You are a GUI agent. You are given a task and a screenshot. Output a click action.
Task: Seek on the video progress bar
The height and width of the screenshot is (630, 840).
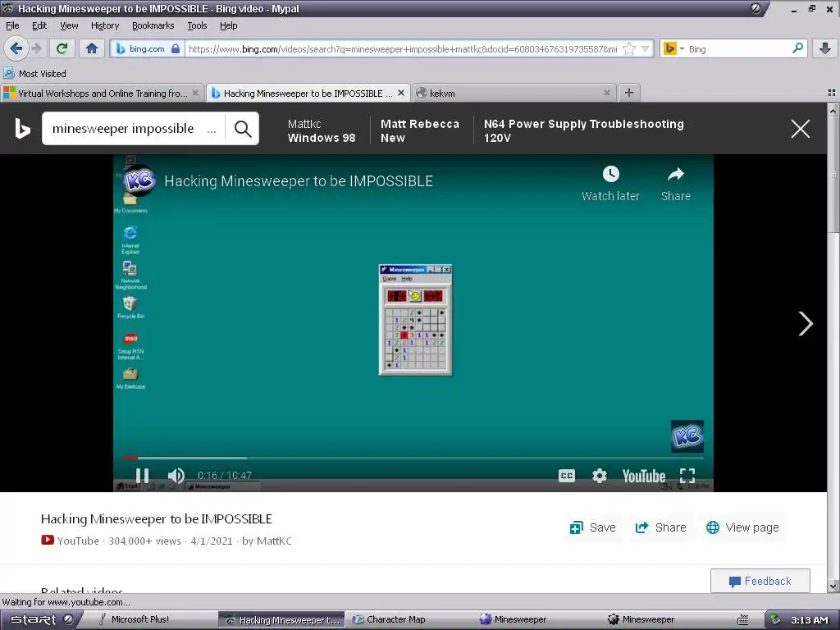coord(413,458)
